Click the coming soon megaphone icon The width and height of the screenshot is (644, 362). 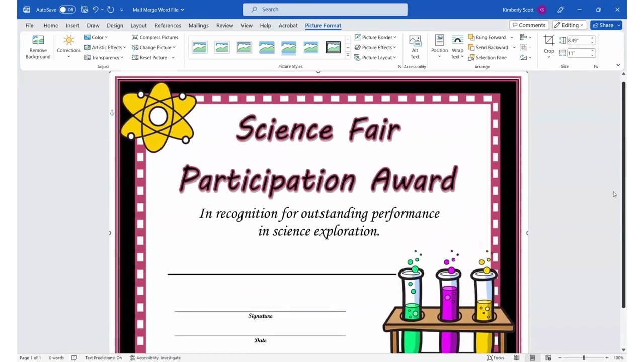click(560, 10)
